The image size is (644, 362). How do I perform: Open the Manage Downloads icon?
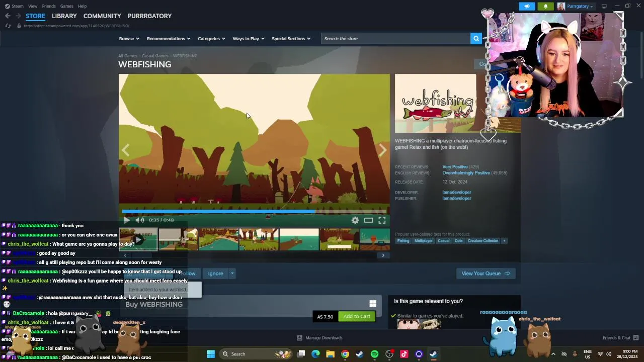pos(299,338)
